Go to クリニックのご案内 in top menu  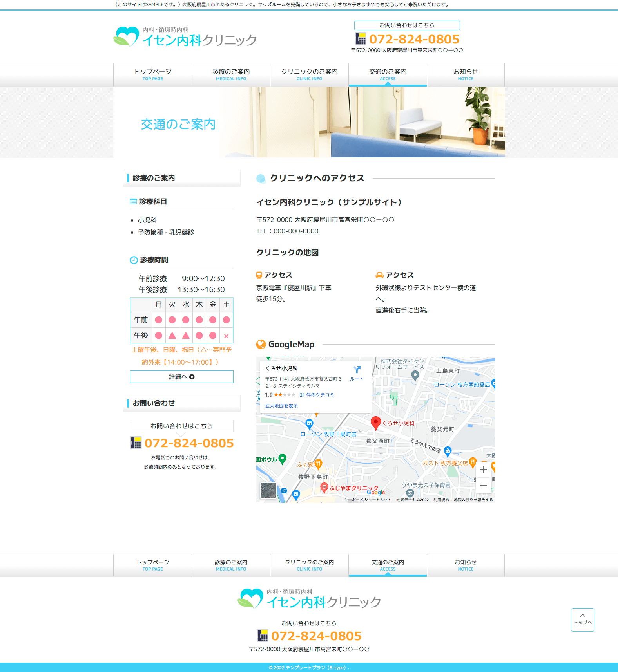tap(309, 74)
